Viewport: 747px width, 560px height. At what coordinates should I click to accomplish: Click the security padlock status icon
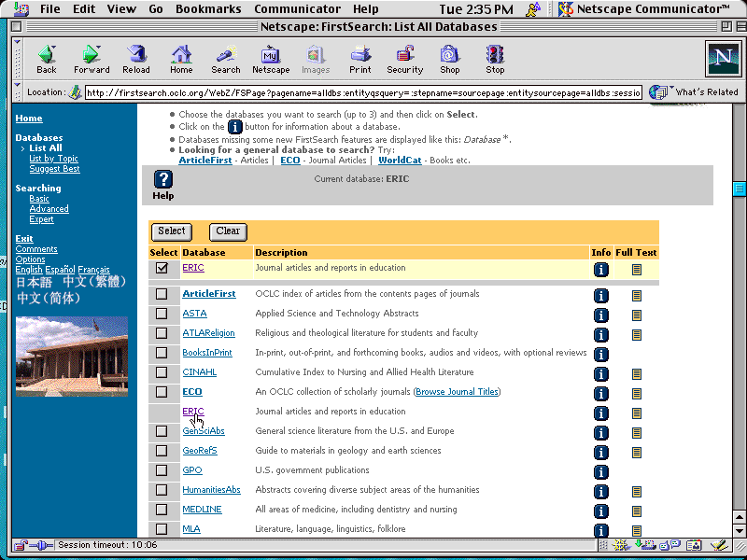click(x=21, y=545)
